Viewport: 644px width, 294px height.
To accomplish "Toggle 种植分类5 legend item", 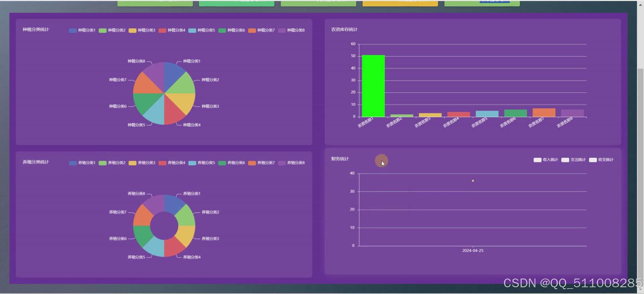I will [x=202, y=30].
